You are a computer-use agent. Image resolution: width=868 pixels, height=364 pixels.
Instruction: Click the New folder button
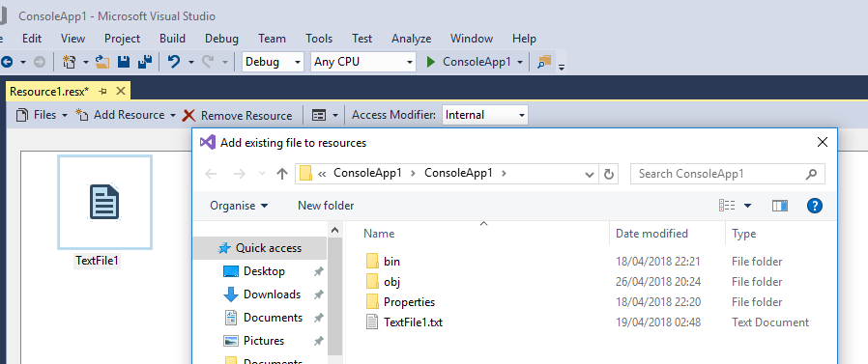coord(326,206)
